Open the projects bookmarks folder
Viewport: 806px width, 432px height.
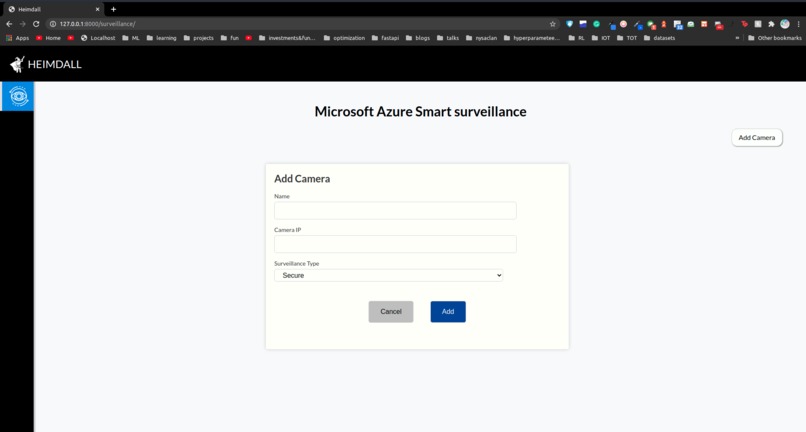(x=198, y=38)
